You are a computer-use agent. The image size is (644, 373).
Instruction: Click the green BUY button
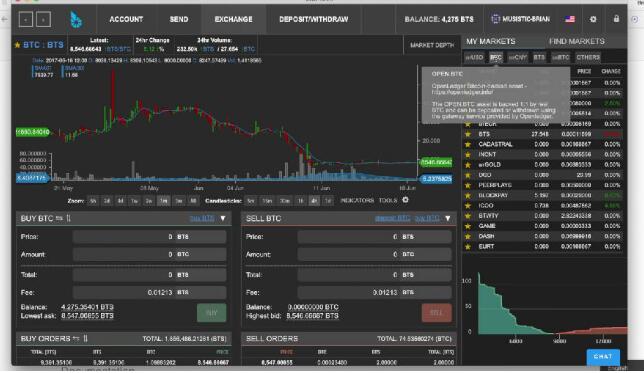pyautogui.click(x=212, y=313)
